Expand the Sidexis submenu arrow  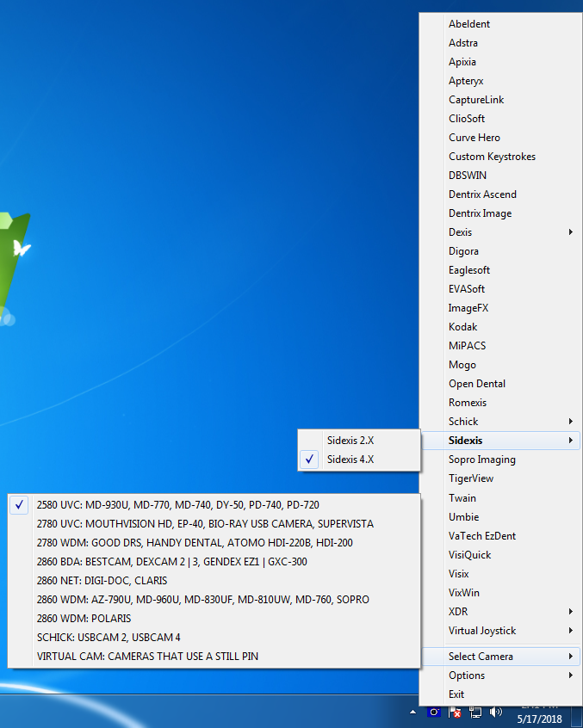pyautogui.click(x=570, y=440)
